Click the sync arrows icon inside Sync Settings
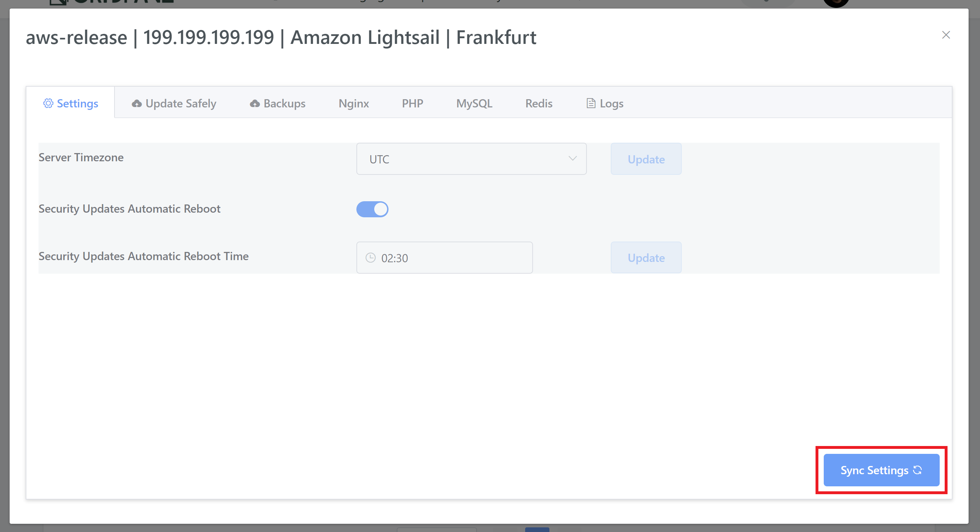The width and height of the screenshot is (980, 532). pos(917,470)
